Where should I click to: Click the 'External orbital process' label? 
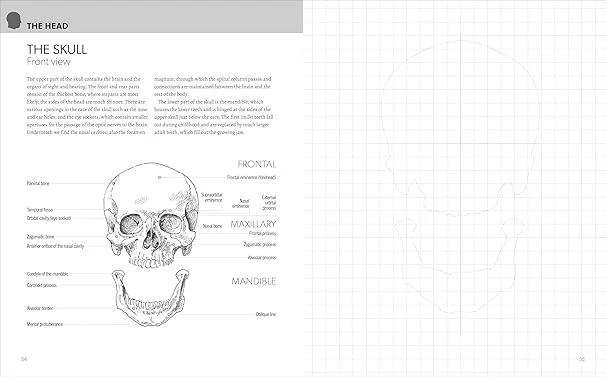tap(269, 203)
